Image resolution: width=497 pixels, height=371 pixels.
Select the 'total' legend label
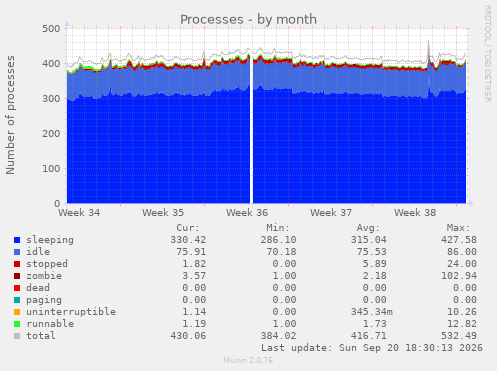41,336
